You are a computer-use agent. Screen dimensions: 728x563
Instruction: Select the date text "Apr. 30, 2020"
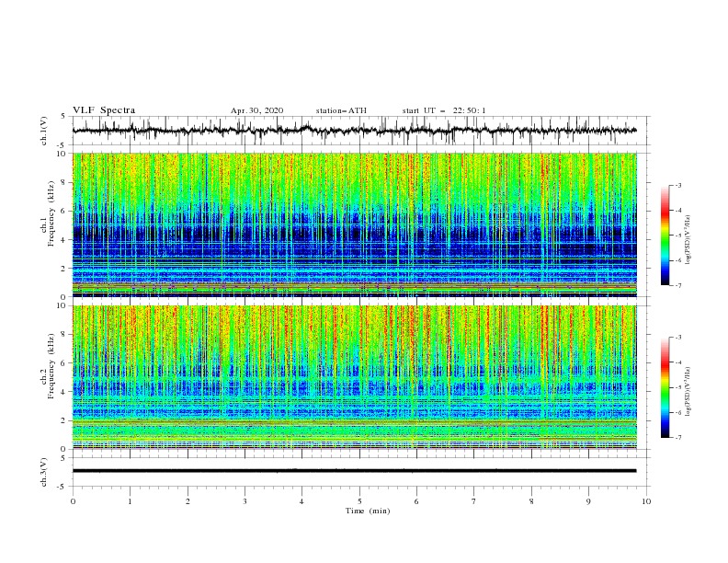click(256, 110)
